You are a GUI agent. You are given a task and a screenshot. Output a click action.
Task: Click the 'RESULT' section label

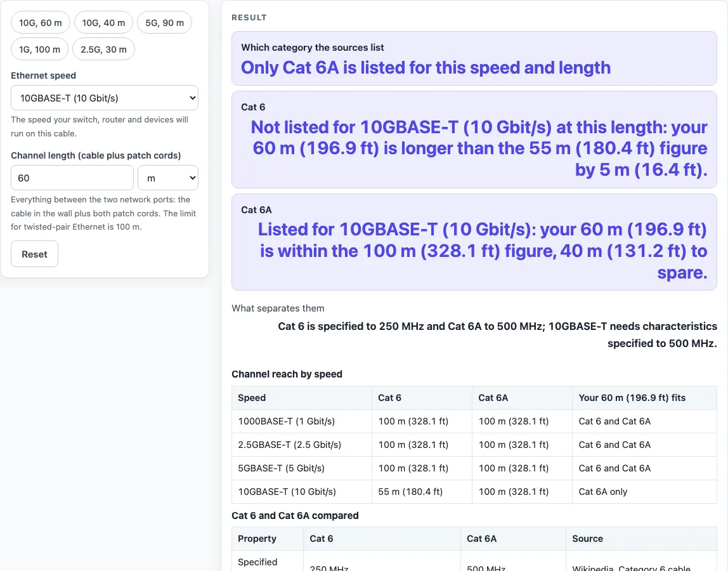pyautogui.click(x=249, y=18)
